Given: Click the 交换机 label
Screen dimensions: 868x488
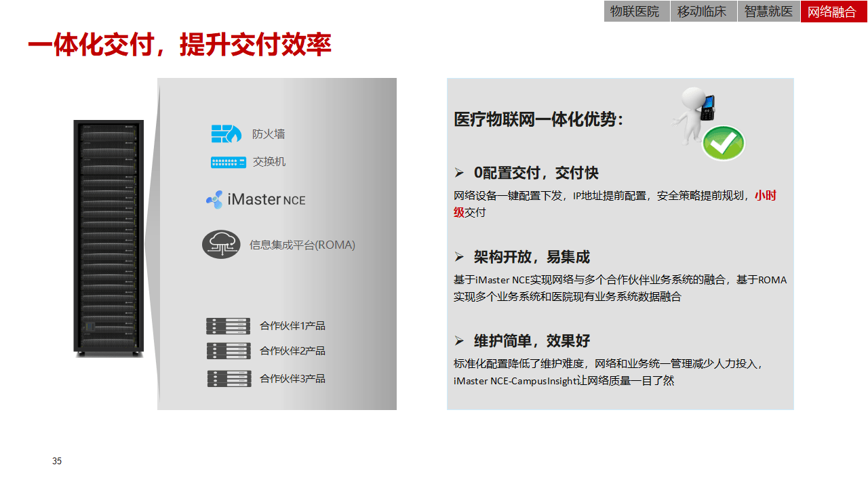Looking at the screenshot, I should pyautogui.click(x=269, y=162).
